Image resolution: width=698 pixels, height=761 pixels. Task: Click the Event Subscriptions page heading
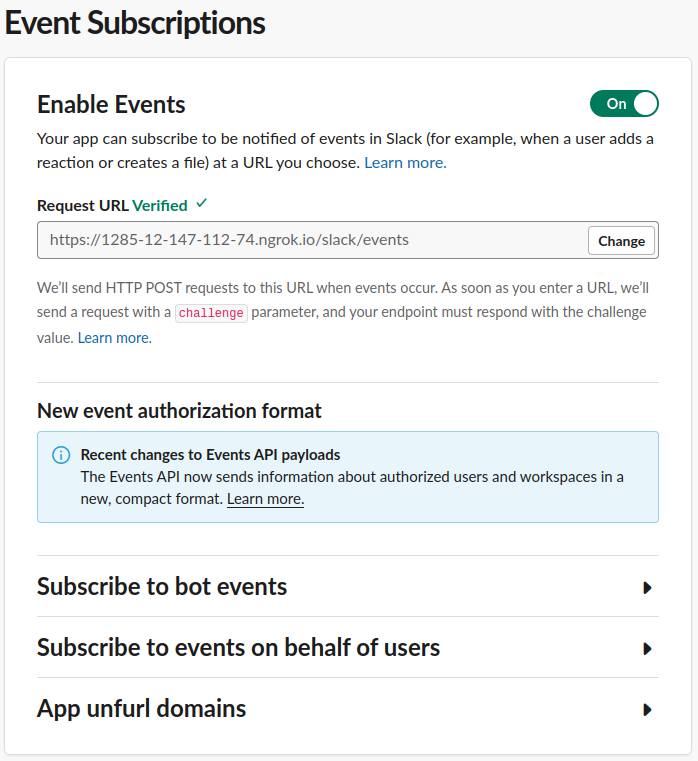coord(135,23)
